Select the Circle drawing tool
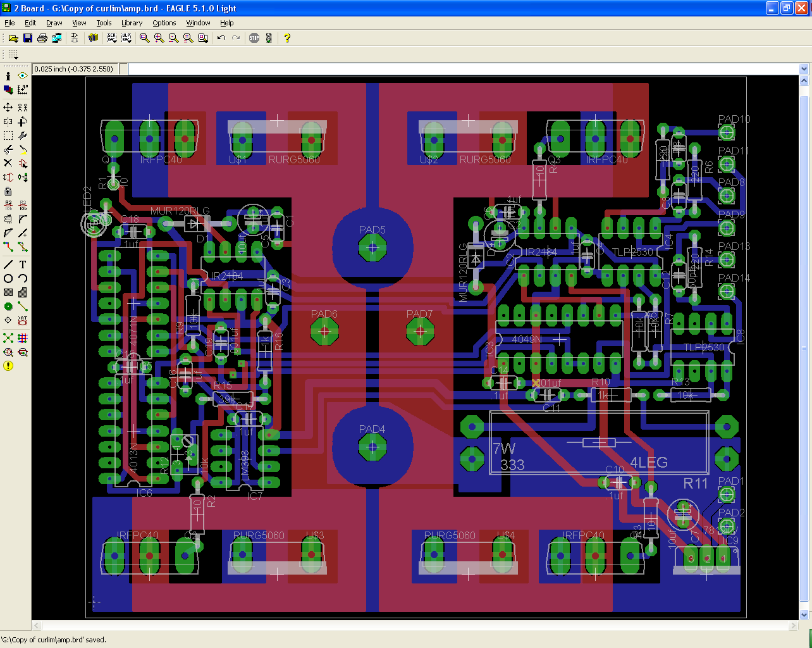 (8, 278)
